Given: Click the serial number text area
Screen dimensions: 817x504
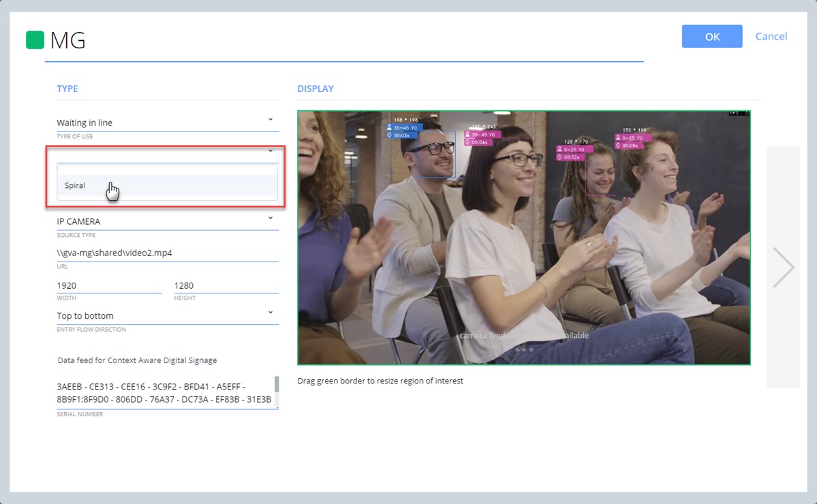Looking at the screenshot, I should pyautogui.click(x=165, y=392).
